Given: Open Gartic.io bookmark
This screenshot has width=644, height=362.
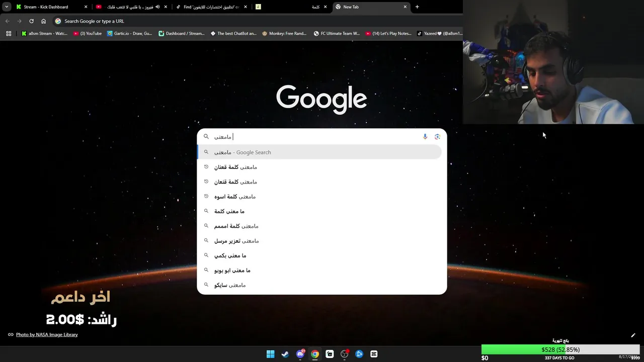Looking at the screenshot, I should point(130,34).
